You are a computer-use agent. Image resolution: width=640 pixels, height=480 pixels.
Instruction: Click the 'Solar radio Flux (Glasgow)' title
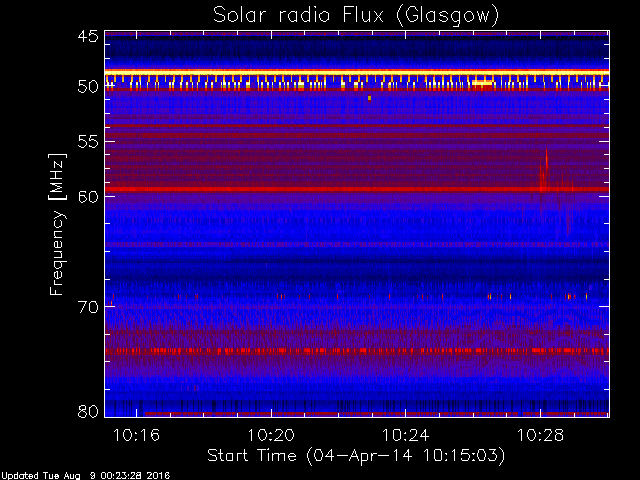pyautogui.click(x=355, y=15)
